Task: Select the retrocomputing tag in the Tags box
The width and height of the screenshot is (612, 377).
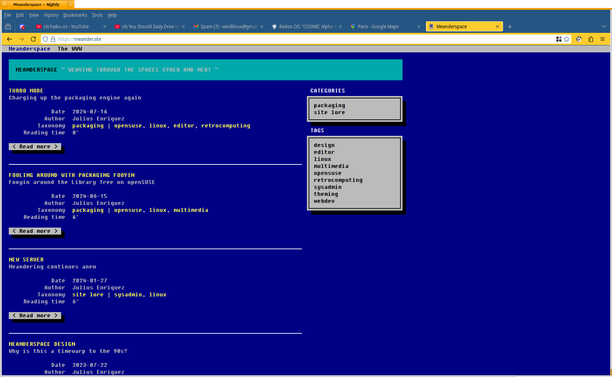Action: (x=338, y=180)
